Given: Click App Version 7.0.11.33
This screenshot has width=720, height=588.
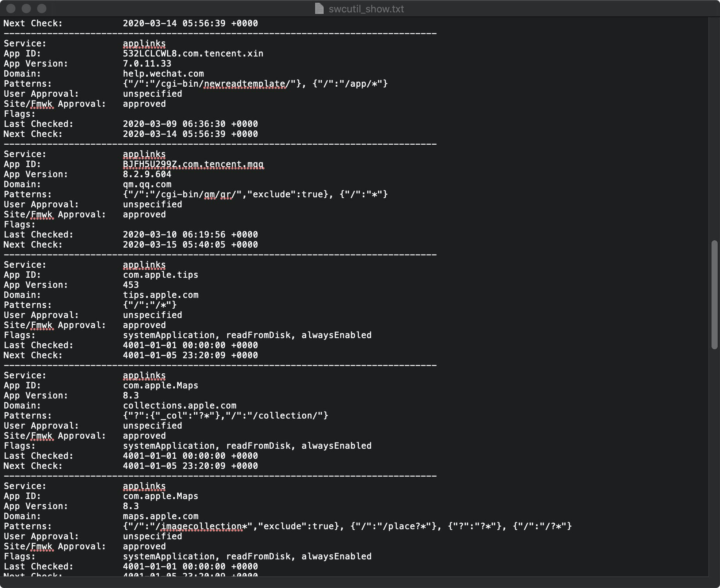Looking at the screenshot, I should [x=147, y=63].
